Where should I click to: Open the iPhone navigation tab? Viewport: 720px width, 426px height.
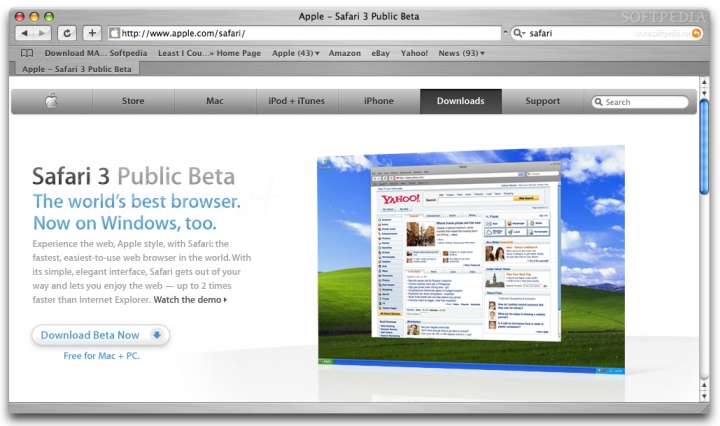tap(379, 101)
